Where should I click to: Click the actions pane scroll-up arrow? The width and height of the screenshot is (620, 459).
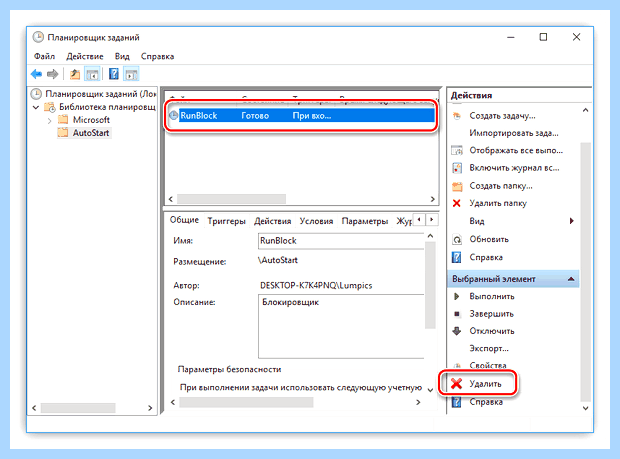tap(586, 110)
